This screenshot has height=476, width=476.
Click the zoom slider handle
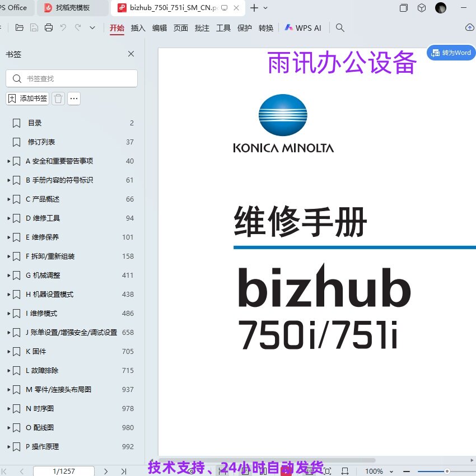coord(447,471)
